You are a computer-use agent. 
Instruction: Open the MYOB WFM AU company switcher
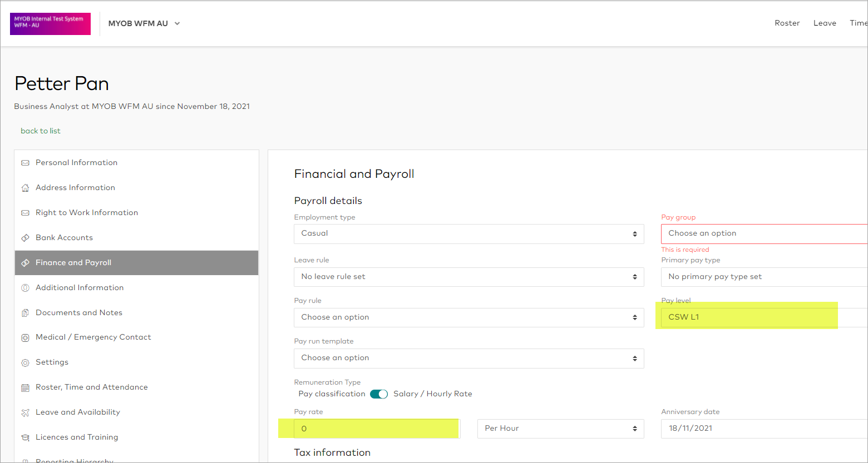point(144,23)
